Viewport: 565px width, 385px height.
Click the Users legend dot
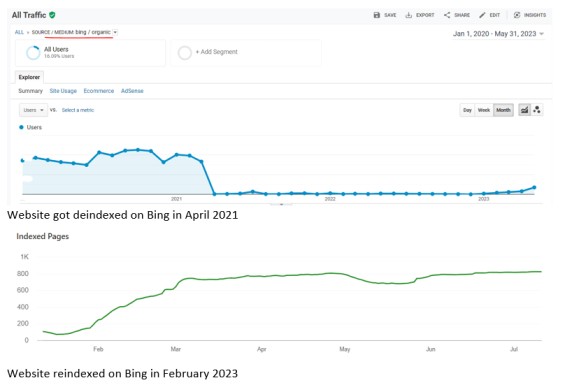[21, 127]
